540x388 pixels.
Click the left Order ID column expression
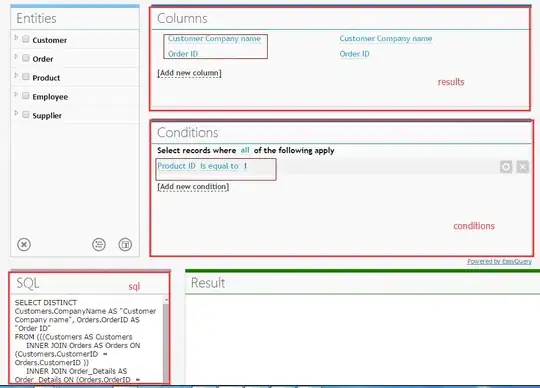pos(183,54)
